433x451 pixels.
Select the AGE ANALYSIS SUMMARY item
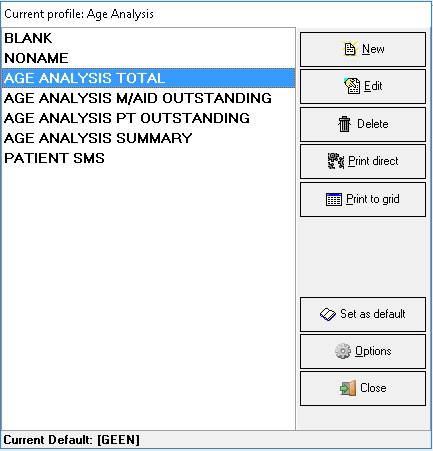pyautogui.click(x=148, y=138)
